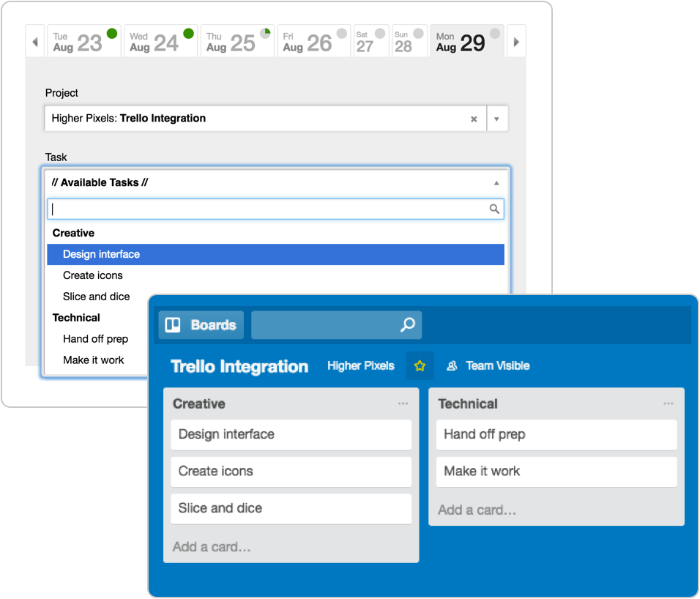Click the previous dates arrow

coord(34,40)
